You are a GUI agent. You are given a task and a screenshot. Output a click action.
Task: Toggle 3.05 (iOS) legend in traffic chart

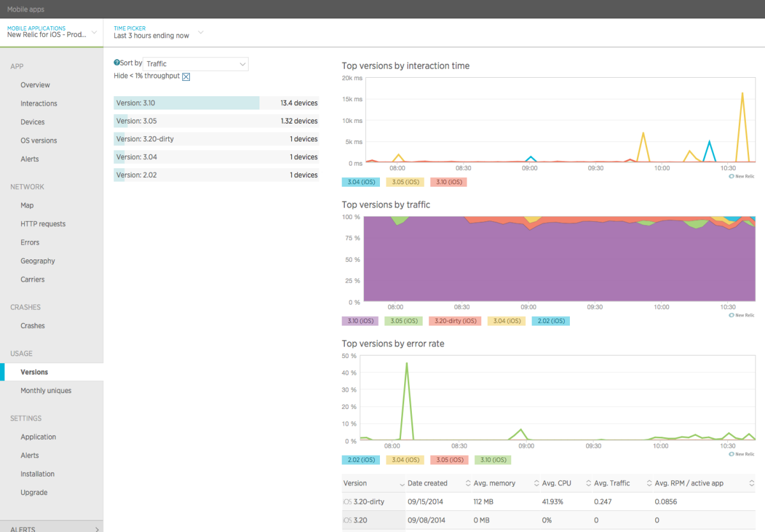405,321
